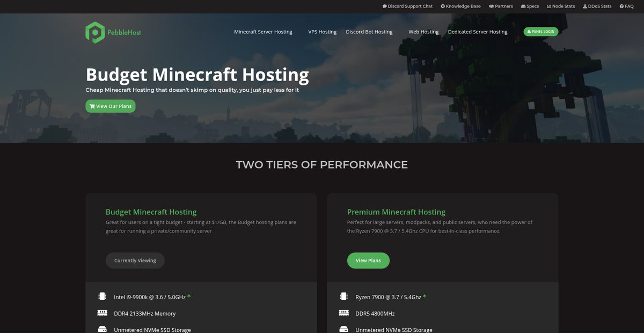Click the Budget Minecraft Hosting card title
This screenshot has width=644, height=333.
pyautogui.click(x=151, y=212)
